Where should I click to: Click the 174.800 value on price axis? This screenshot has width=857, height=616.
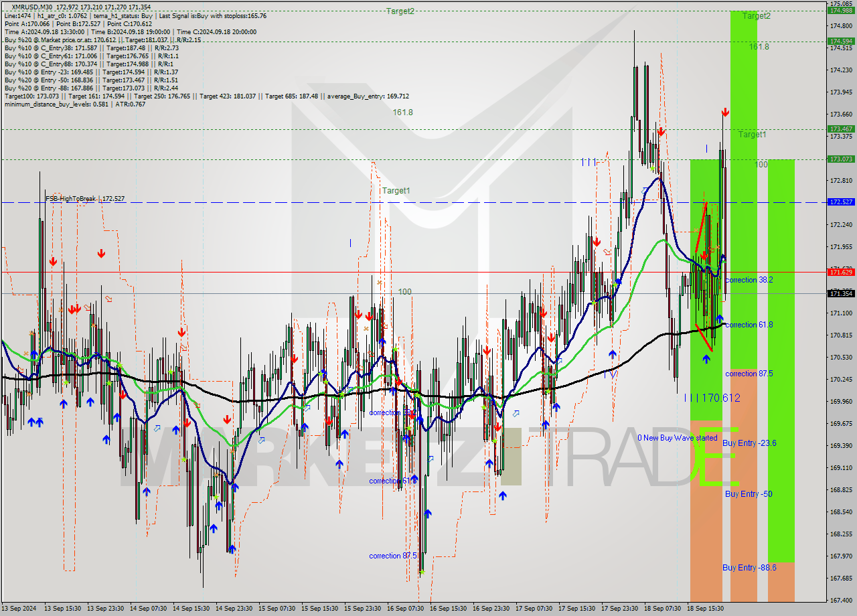coord(841,26)
